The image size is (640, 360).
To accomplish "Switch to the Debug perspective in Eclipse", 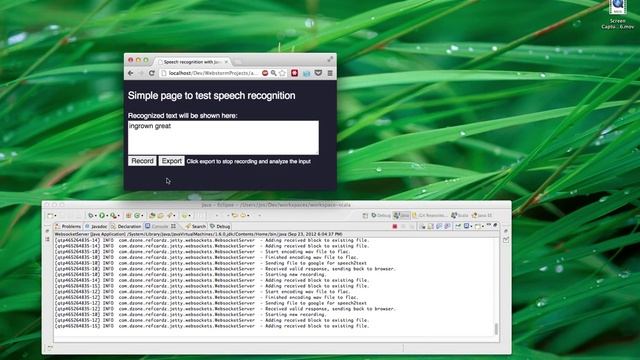I will [x=380, y=216].
